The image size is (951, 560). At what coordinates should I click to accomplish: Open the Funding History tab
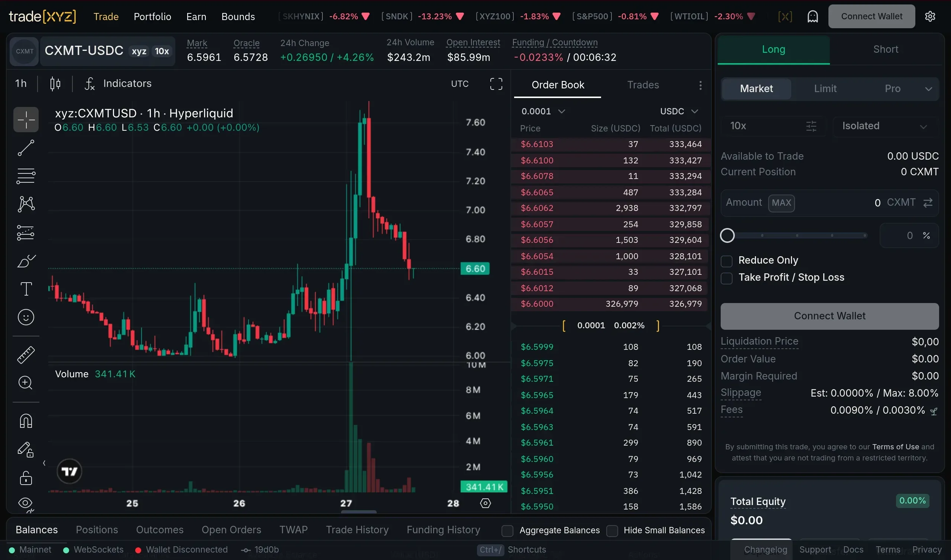coord(444,530)
